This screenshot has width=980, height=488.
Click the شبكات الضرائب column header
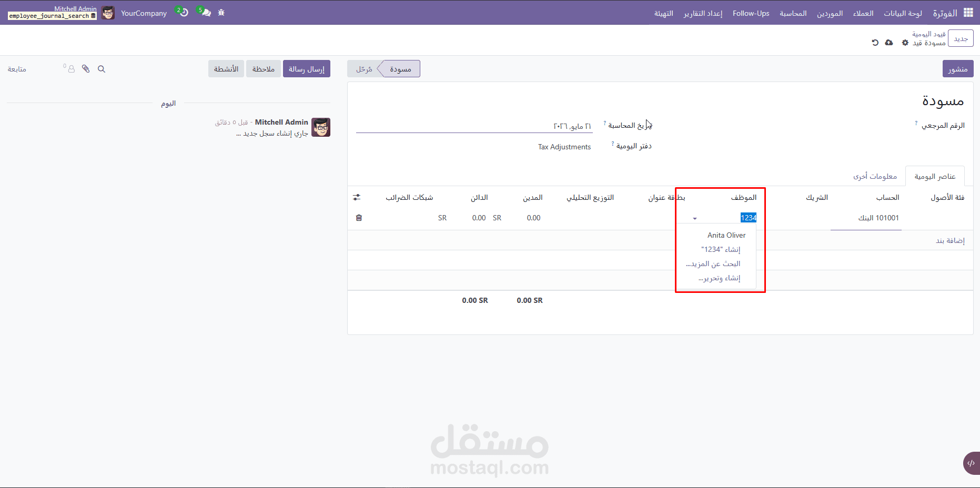tap(409, 197)
